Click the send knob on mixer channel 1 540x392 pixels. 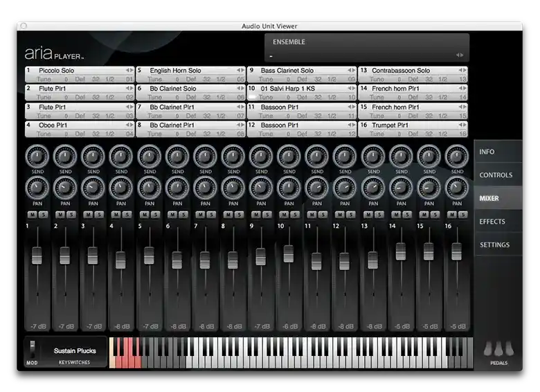tap(37, 157)
